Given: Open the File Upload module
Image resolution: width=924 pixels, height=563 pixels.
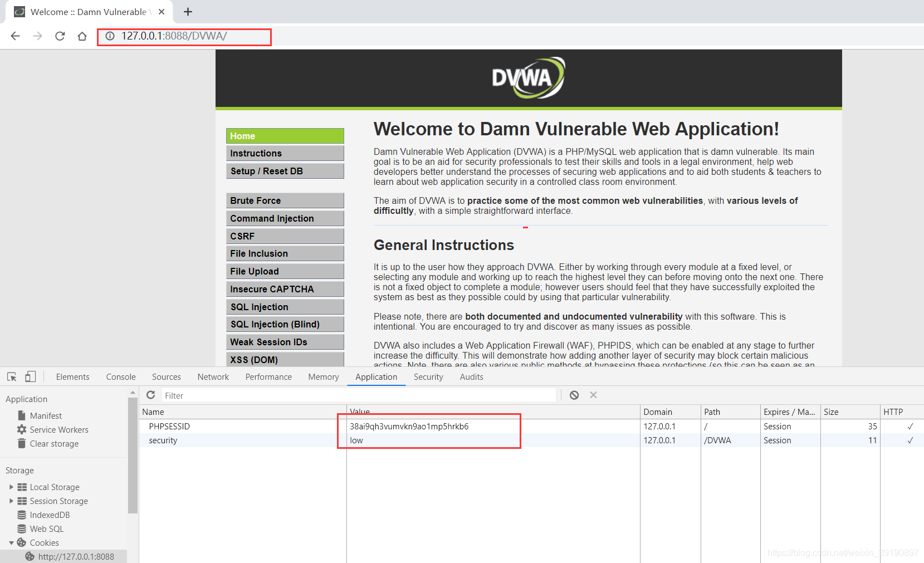Looking at the screenshot, I should click(285, 271).
